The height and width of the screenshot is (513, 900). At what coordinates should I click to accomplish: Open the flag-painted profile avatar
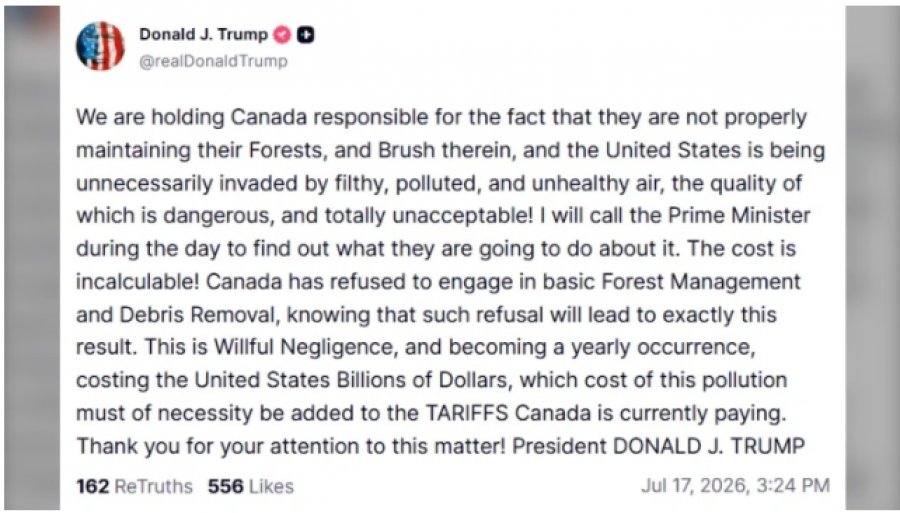click(100, 46)
